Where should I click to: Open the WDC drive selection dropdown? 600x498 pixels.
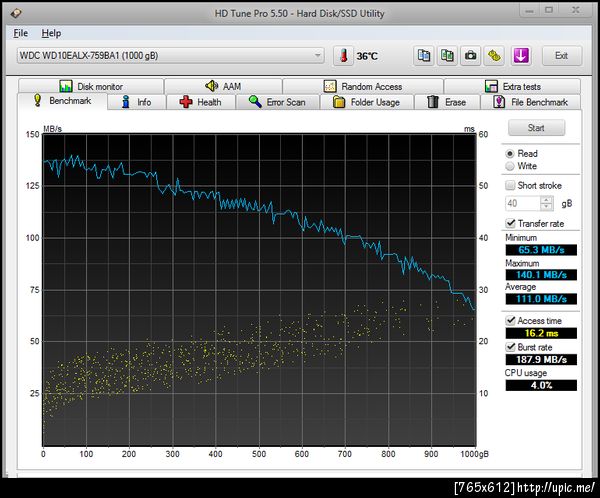point(170,56)
